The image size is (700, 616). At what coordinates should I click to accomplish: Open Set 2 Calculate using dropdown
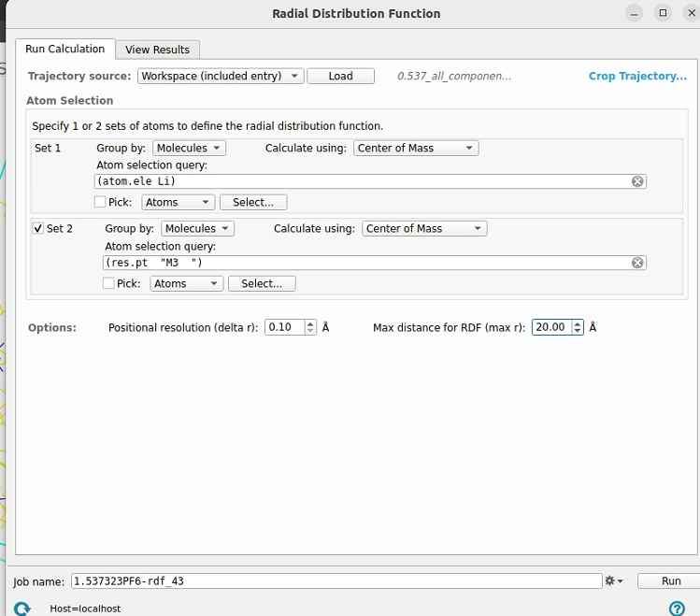pyautogui.click(x=424, y=228)
